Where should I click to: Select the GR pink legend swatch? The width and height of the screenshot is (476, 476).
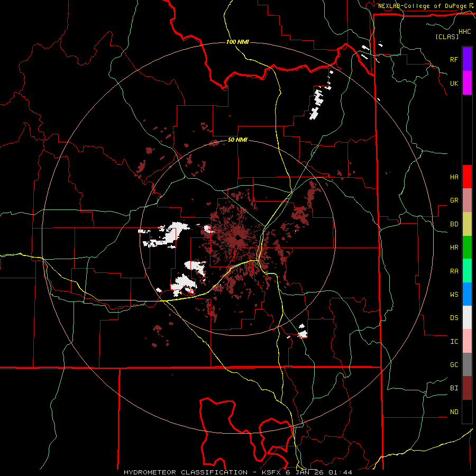[x=467, y=200]
